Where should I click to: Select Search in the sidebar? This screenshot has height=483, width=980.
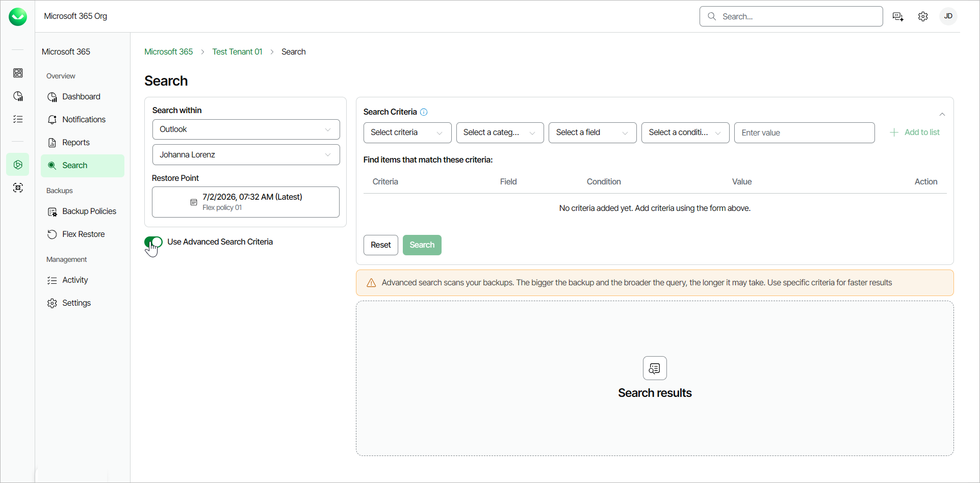click(x=83, y=166)
